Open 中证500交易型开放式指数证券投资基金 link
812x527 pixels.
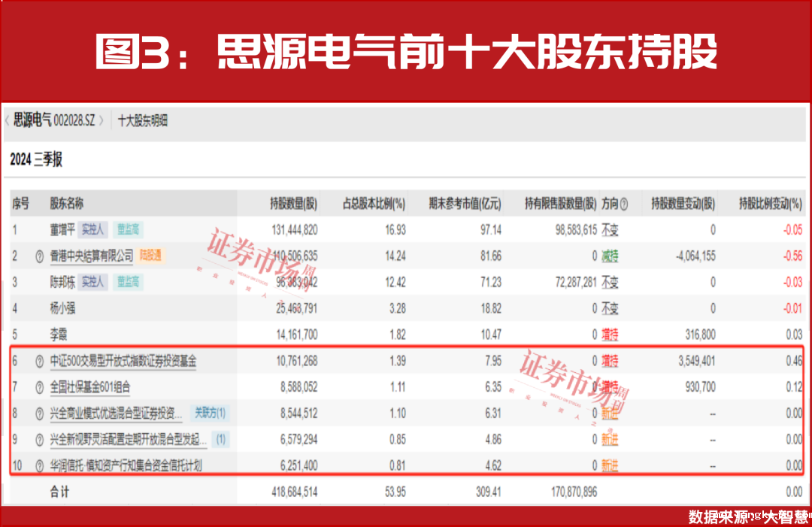click(x=123, y=361)
